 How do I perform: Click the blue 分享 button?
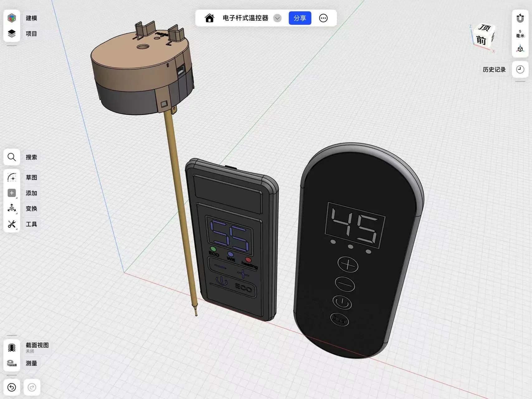tap(300, 18)
